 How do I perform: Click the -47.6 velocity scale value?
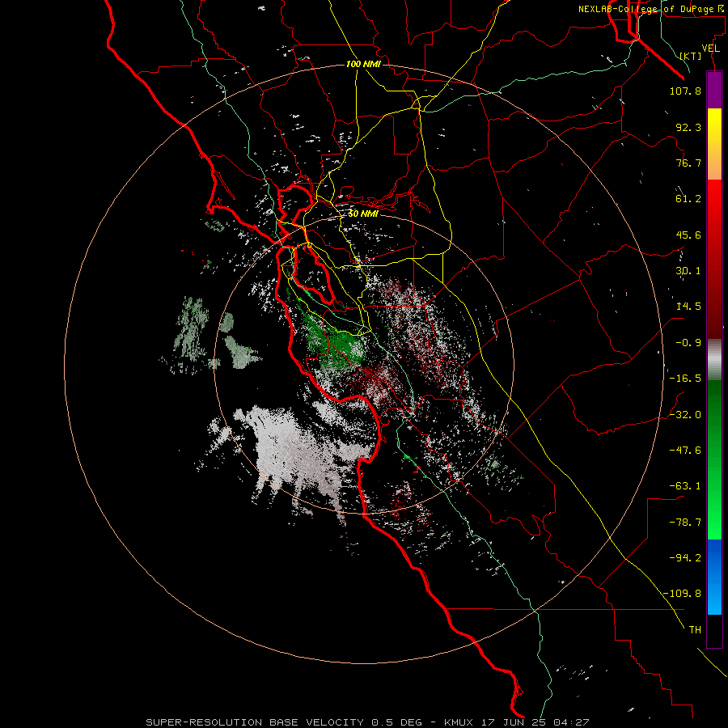(685, 451)
